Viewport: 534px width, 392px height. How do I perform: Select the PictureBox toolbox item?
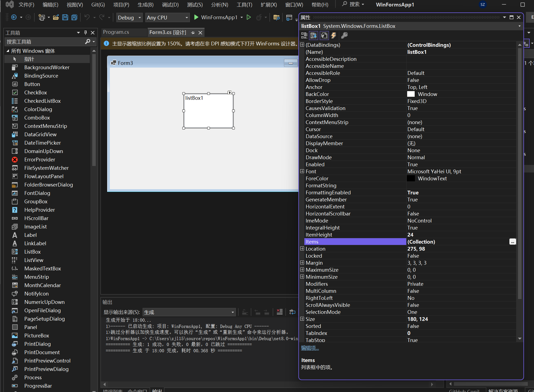click(x=47, y=335)
